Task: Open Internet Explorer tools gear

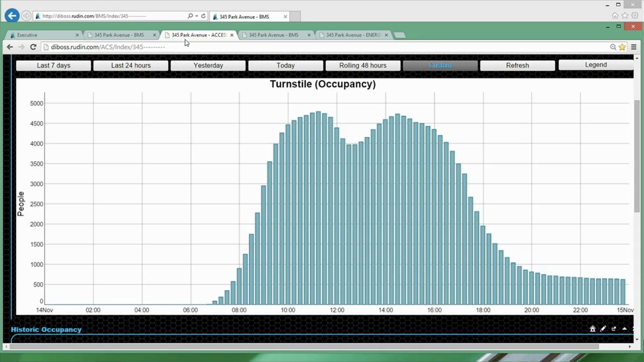Action: [635, 16]
